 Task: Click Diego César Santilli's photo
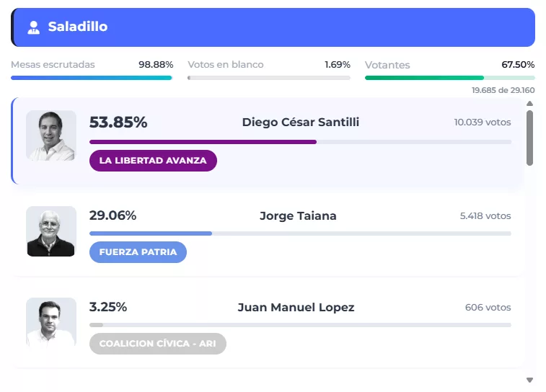tap(51, 135)
